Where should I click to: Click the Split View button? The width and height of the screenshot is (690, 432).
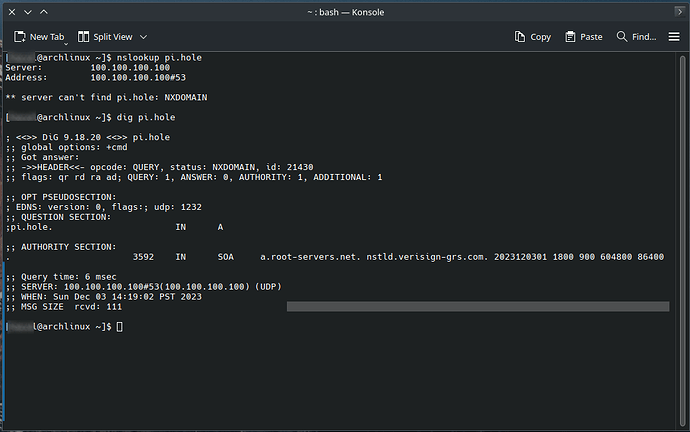111,36
